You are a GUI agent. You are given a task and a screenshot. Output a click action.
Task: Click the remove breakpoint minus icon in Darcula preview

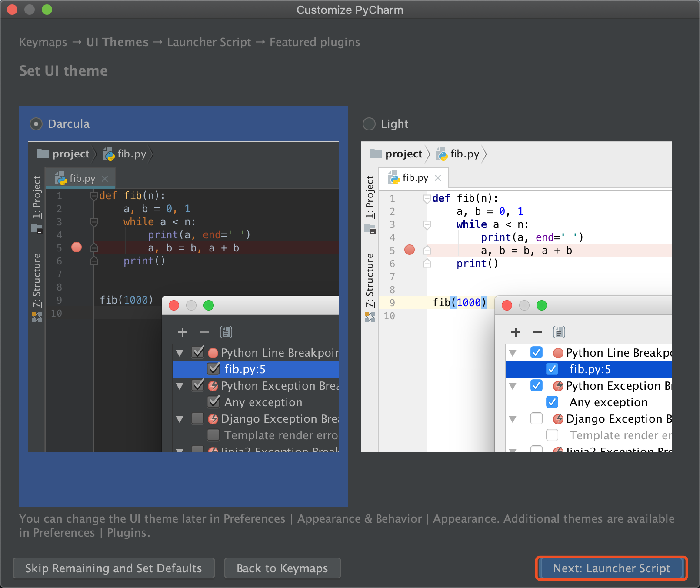(x=204, y=332)
